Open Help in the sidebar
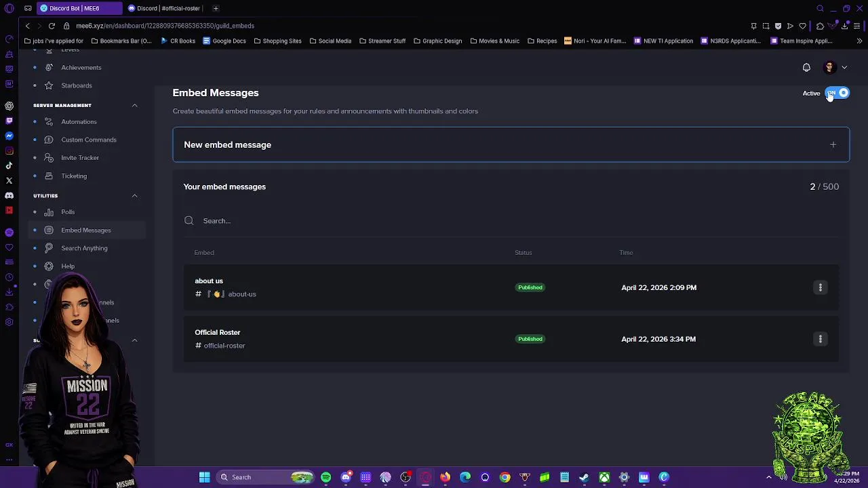Screen dimensions: 868x488 (68, 266)
